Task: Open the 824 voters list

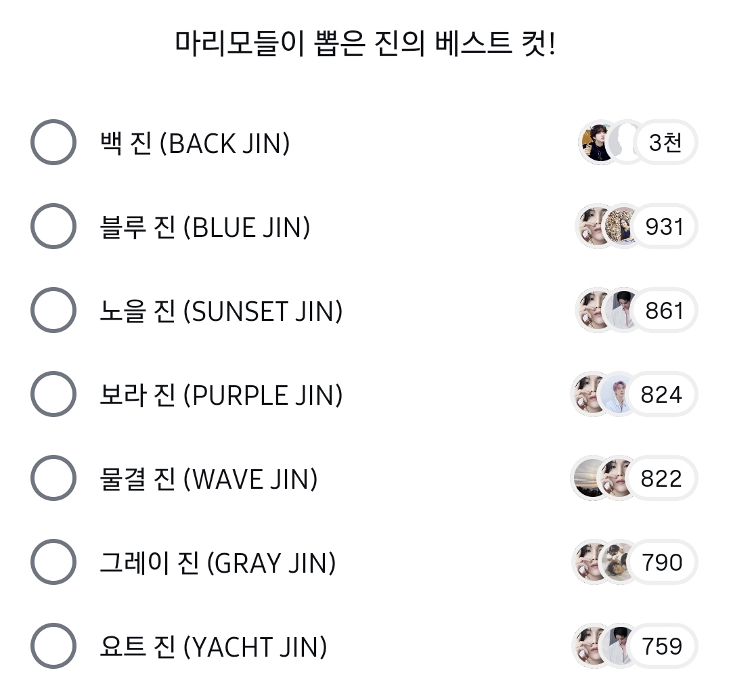Action: (661, 395)
